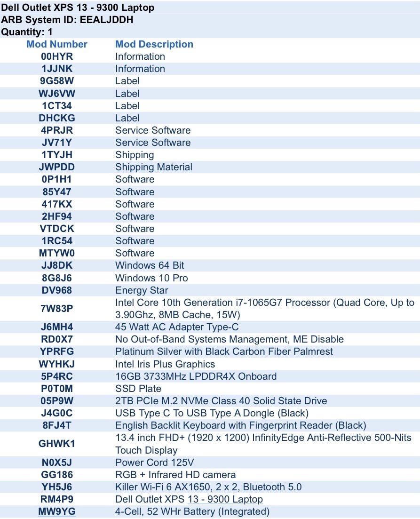Select '45 Watt AC Adapter Type-C' text
420x519 pixels.
(177, 327)
